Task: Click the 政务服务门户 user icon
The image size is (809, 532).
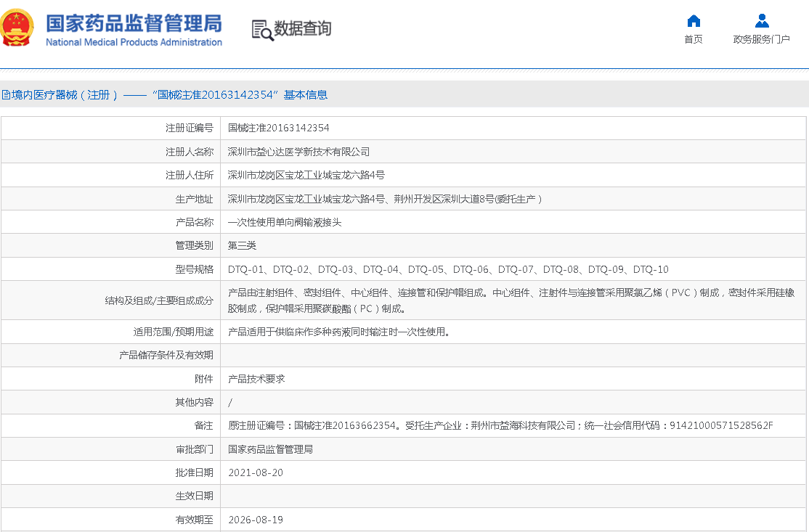Action: click(762, 20)
